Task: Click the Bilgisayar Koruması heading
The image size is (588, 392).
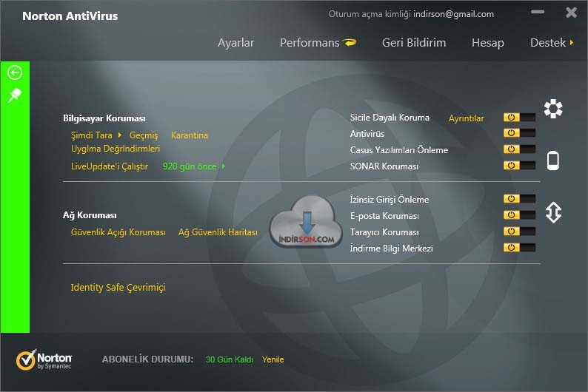Action: click(104, 118)
